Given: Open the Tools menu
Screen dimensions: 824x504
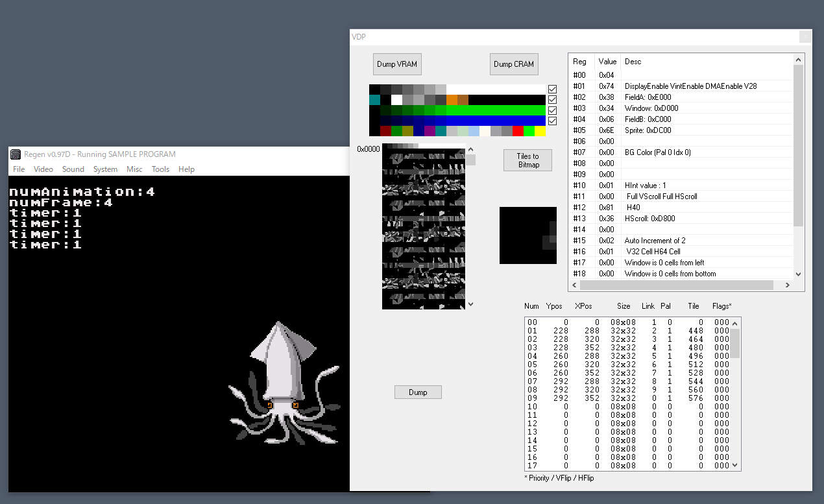Looking at the screenshot, I should (x=160, y=169).
